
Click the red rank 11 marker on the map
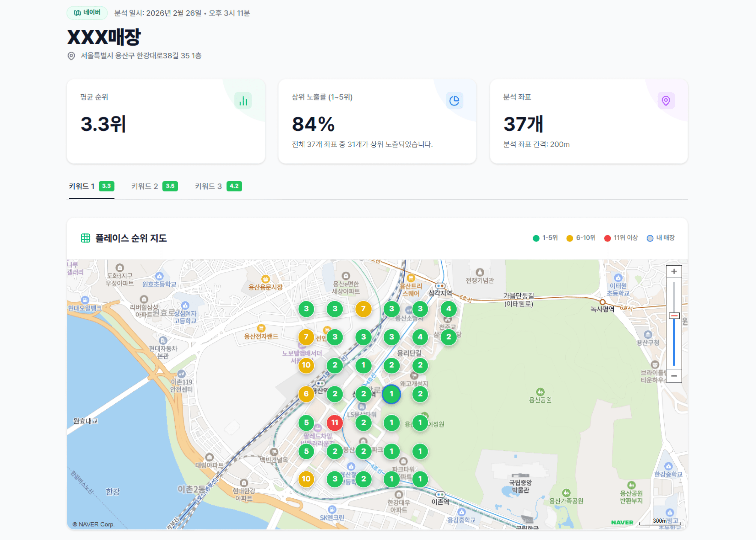(x=335, y=423)
